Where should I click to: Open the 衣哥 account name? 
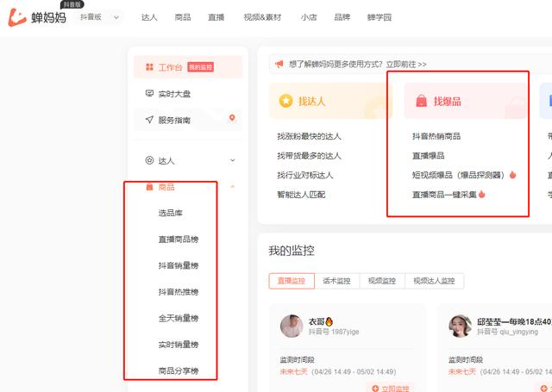pyautogui.click(x=321, y=321)
